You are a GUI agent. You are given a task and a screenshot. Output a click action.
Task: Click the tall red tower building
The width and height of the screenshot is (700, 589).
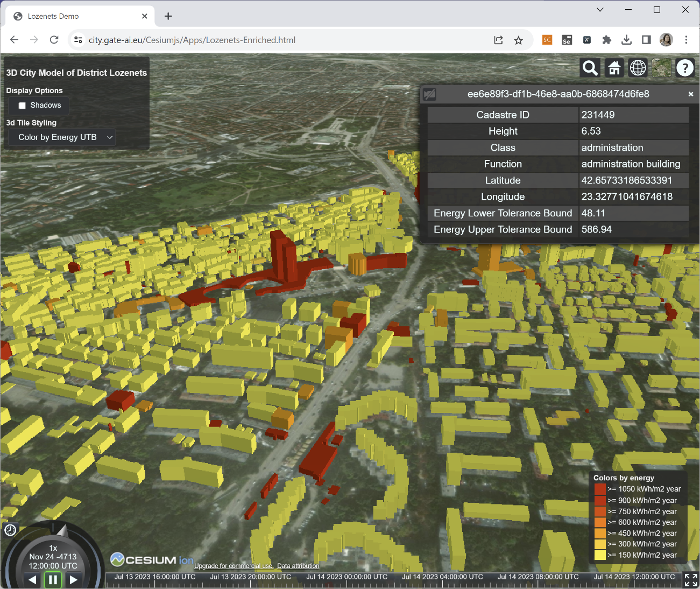tap(283, 256)
